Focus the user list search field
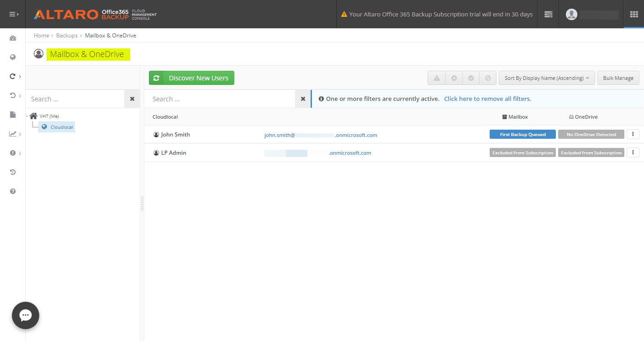This screenshot has height=341, width=644. pyautogui.click(x=220, y=99)
